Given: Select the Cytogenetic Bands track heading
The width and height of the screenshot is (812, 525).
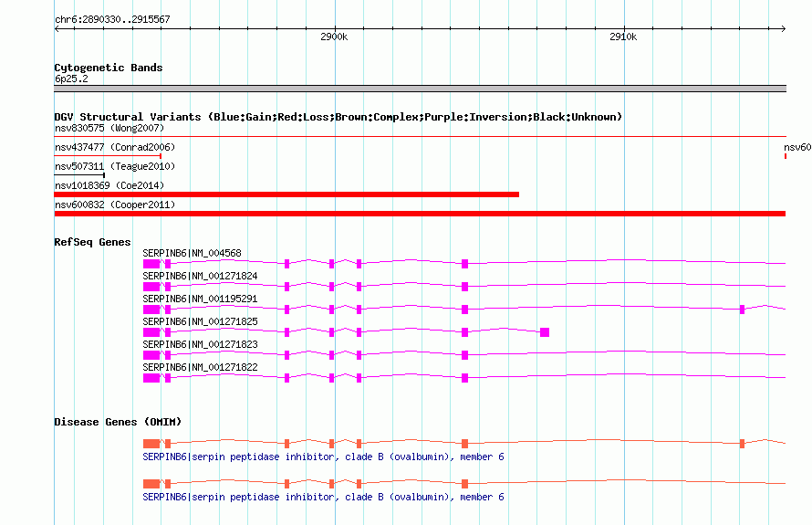Looking at the screenshot, I should (109, 68).
